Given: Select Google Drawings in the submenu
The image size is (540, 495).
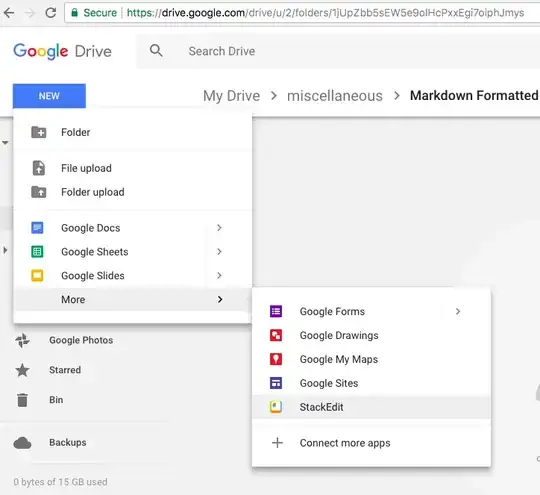Looking at the screenshot, I should pyautogui.click(x=371, y=335).
